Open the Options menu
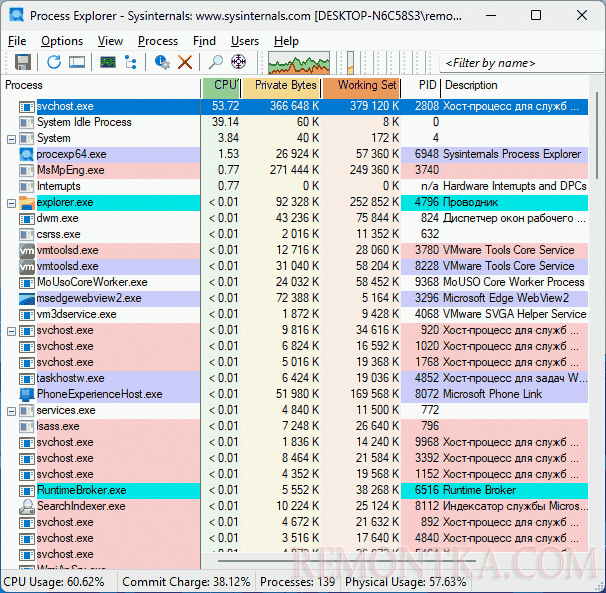606x593 pixels. [62, 41]
